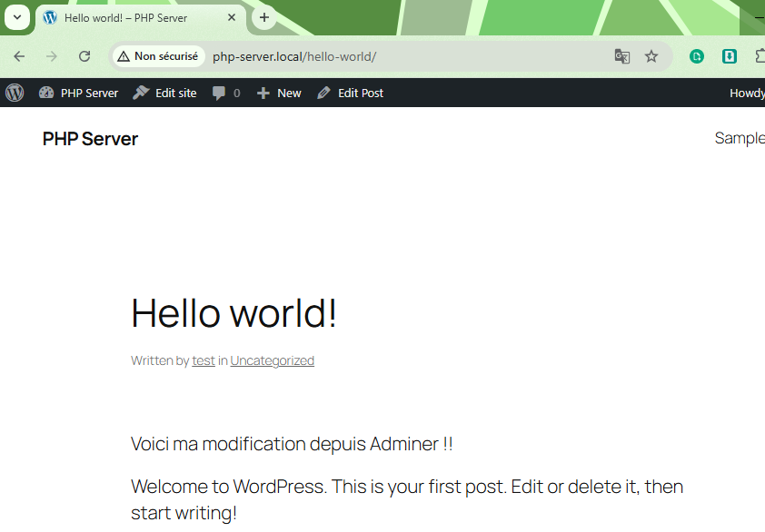This screenshot has height=532, width=765.
Task: Reload the page with the refresh icon
Action: click(84, 56)
